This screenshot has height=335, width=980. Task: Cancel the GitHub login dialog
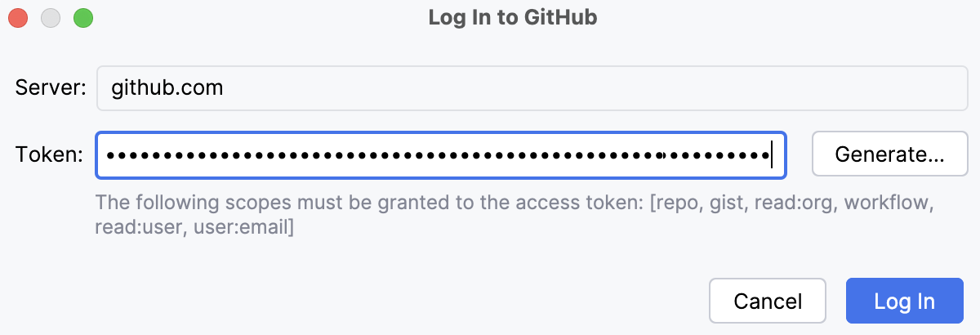coord(768,301)
